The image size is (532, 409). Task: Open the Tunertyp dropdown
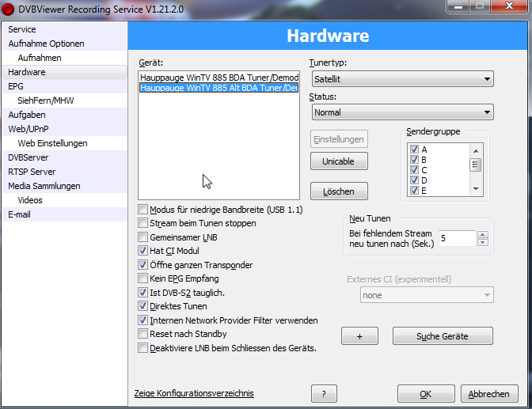coord(402,79)
